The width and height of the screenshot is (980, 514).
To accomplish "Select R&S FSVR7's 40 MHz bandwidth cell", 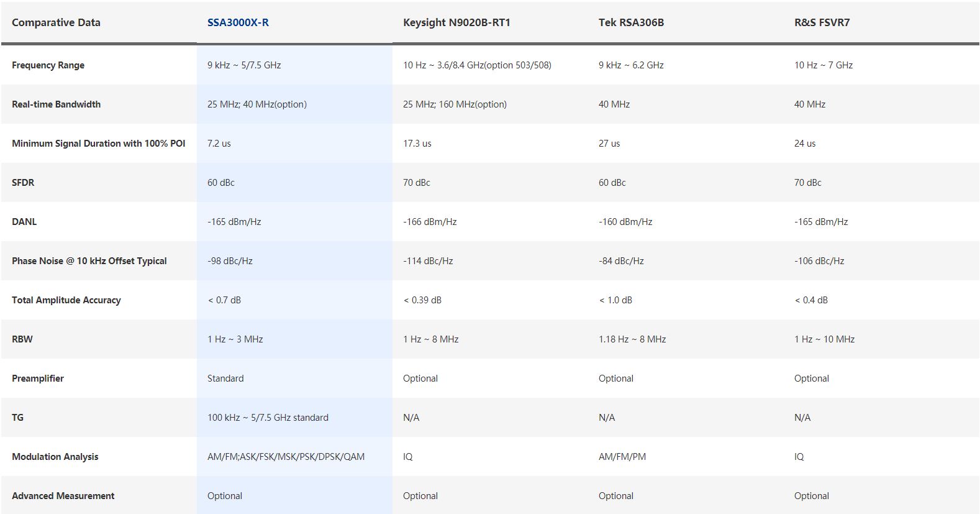I will point(810,104).
